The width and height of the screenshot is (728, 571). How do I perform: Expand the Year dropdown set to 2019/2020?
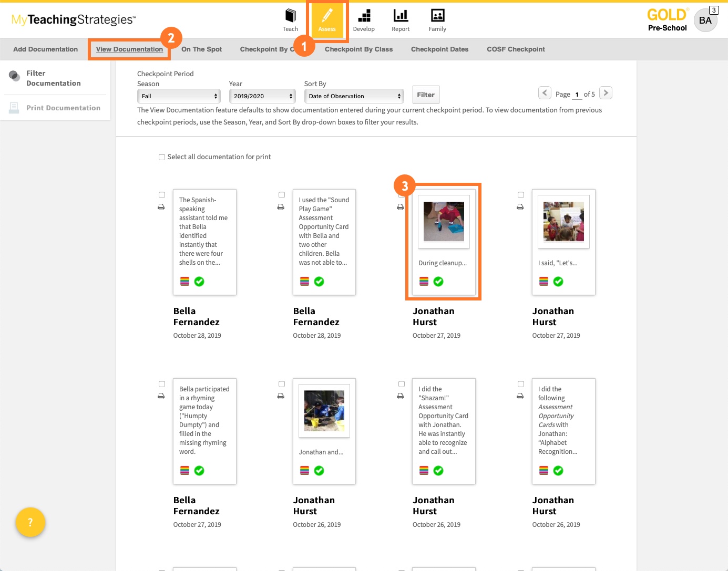pos(262,96)
